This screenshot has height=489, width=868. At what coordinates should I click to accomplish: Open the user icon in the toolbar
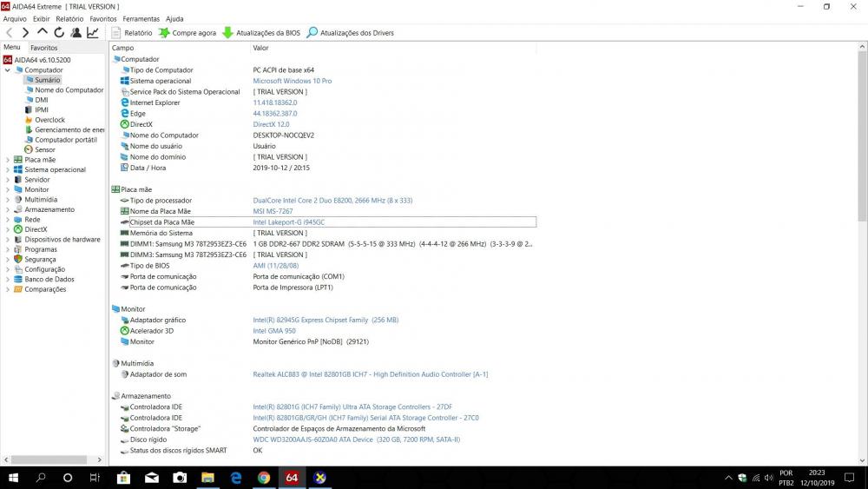pyautogui.click(x=76, y=33)
